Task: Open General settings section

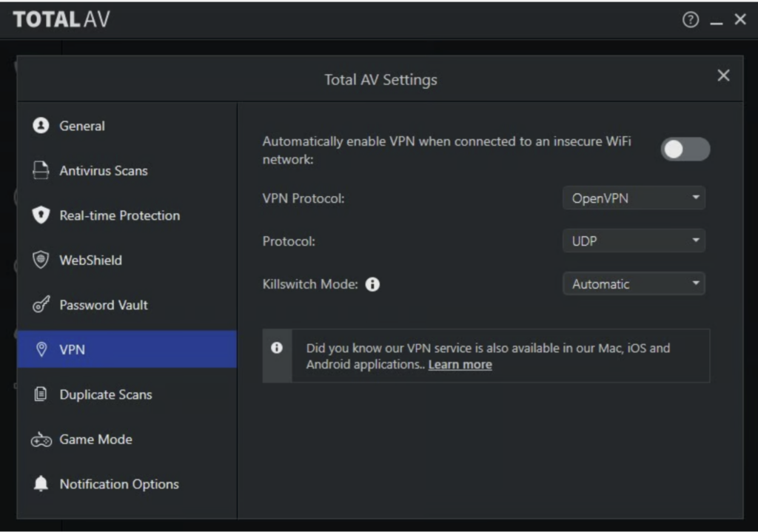Action: tap(127, 126)
